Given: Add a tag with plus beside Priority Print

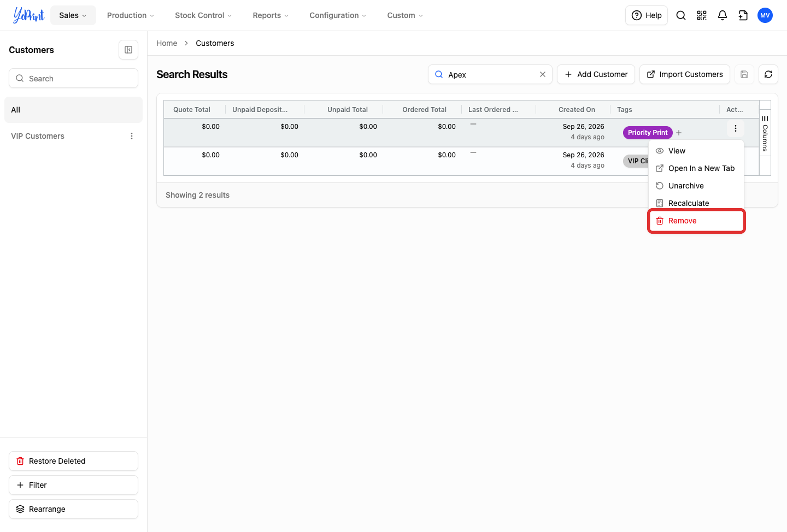Looking at the screenshot, I should [x=679, y=133].
